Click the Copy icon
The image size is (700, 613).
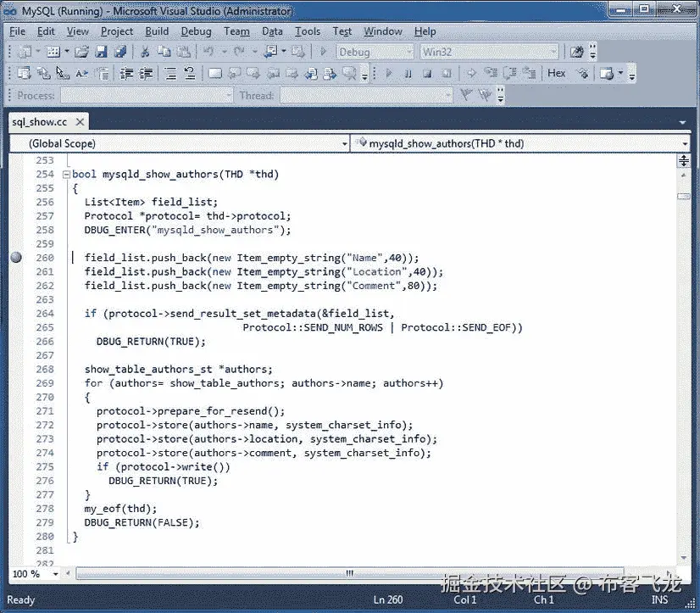pos(164,52)
